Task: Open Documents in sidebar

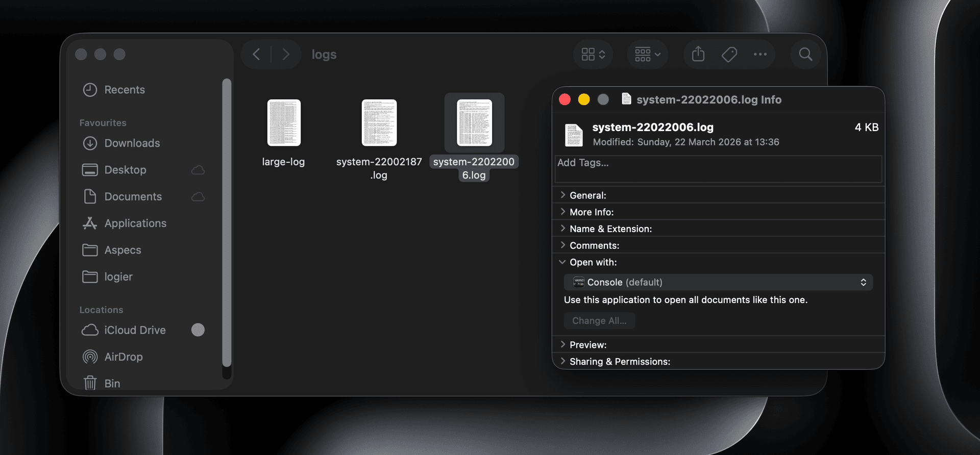Action: (x=133, y=196)
